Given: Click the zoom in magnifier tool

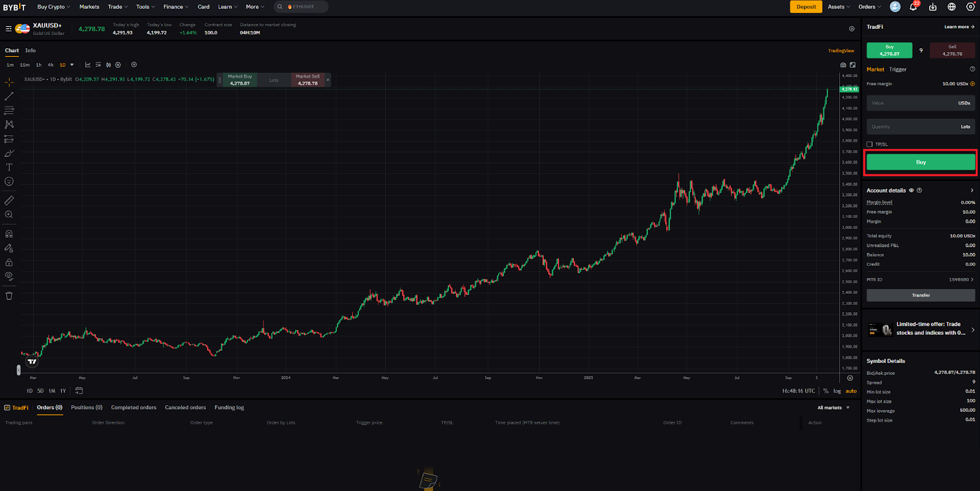Looking at the screenshot, I should point(9,215).
